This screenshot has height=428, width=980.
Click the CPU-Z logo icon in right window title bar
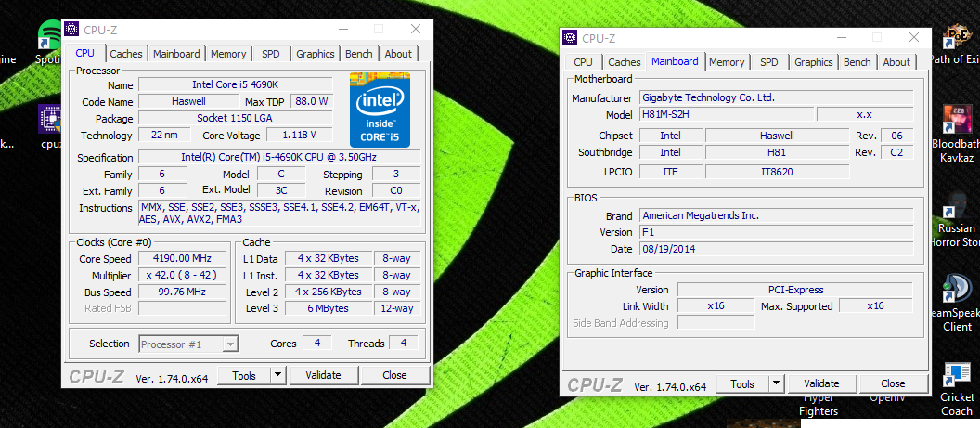point(570,37)
